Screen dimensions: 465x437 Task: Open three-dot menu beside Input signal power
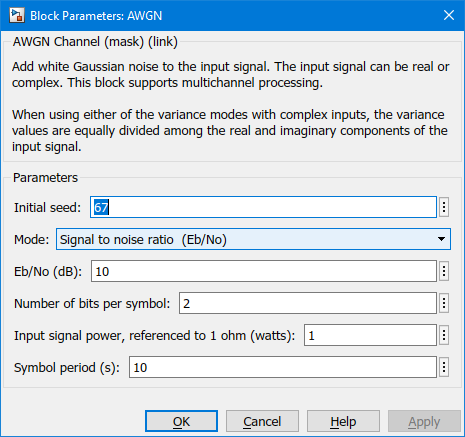(444, 335)
